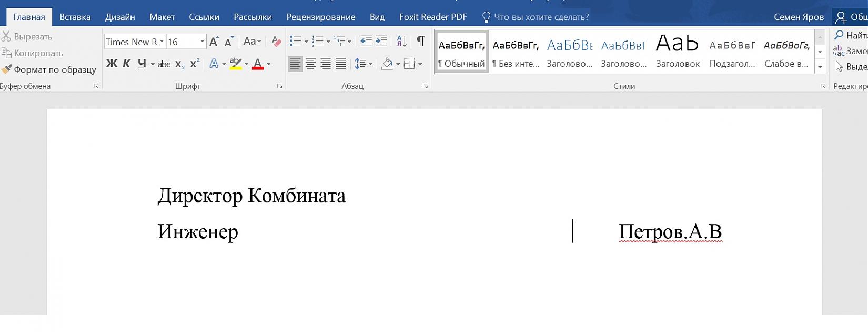
Task: Switch to the Вставка tab
Action: 75,17
